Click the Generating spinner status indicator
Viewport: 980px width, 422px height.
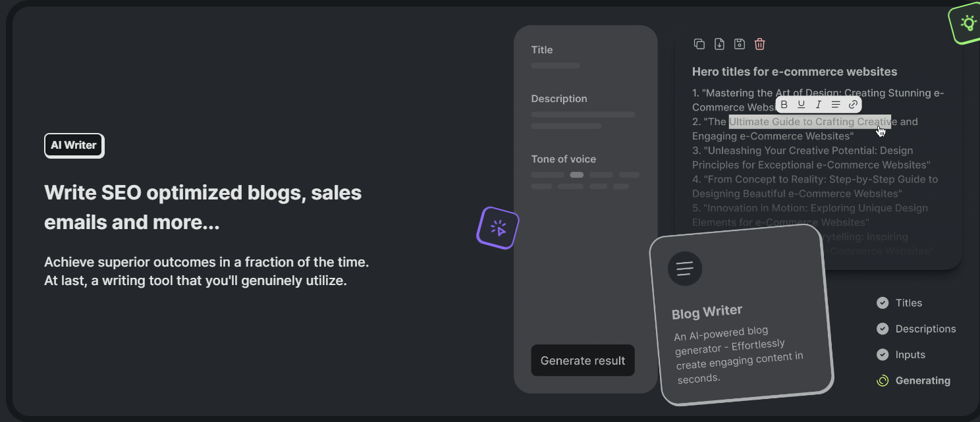(x=883, y=381)
